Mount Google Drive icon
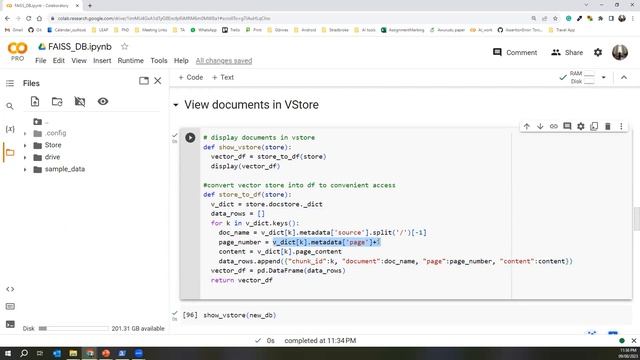The image size is (640, 360). [x=80, y=101]
